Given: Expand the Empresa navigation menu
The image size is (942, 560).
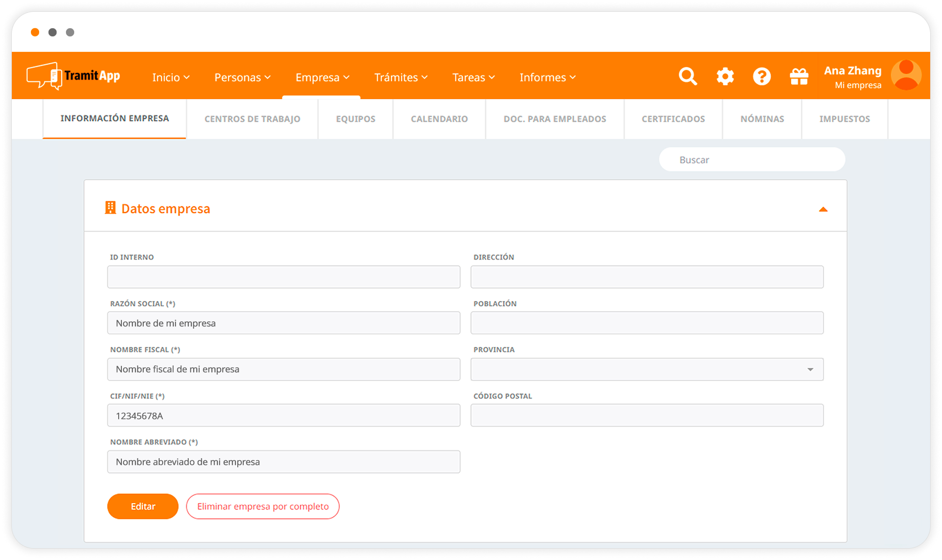Looking at the screenshot, I should coord(322,77).
